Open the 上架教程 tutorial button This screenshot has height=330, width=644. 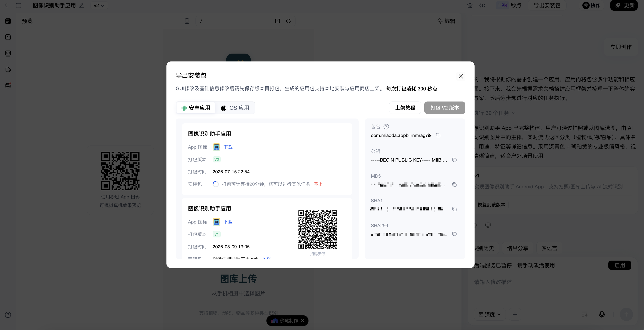coord(405,108)
